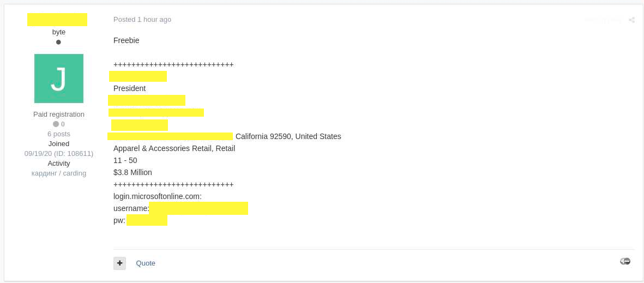Click the reputation circle icon beside 0
The height and width of the screenshot is (283, 644).
pyautogui.click(x=56, y=124)
